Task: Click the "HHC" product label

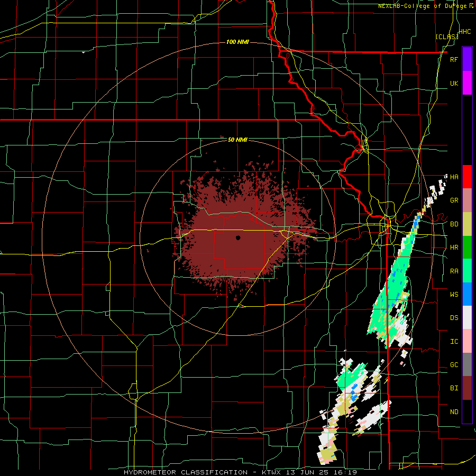Action: point(465,32)
